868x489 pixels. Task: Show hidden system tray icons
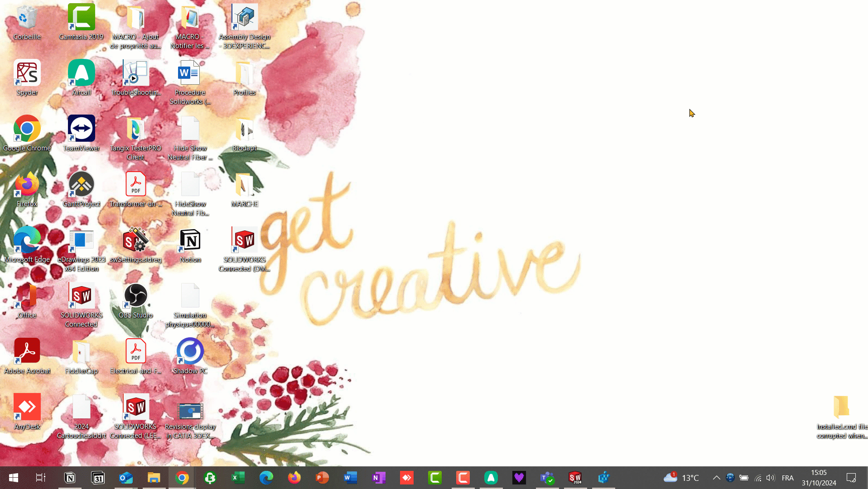(x=716, y=478)
